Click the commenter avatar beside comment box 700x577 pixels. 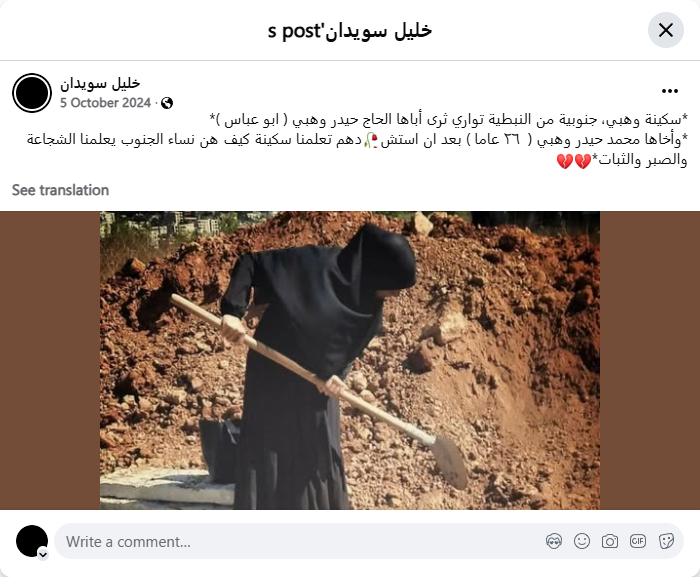pos(32,541)
